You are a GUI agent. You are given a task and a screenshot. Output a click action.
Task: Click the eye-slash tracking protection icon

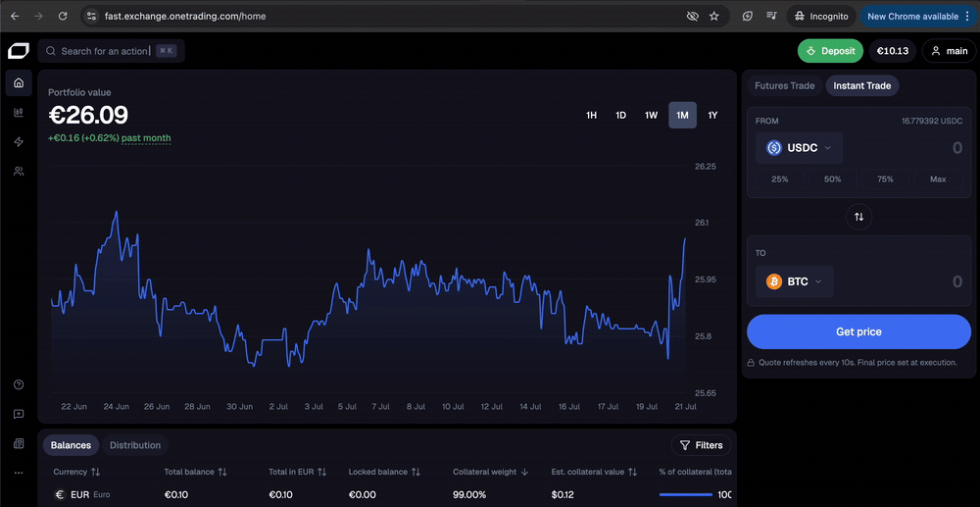pos(692,17)
